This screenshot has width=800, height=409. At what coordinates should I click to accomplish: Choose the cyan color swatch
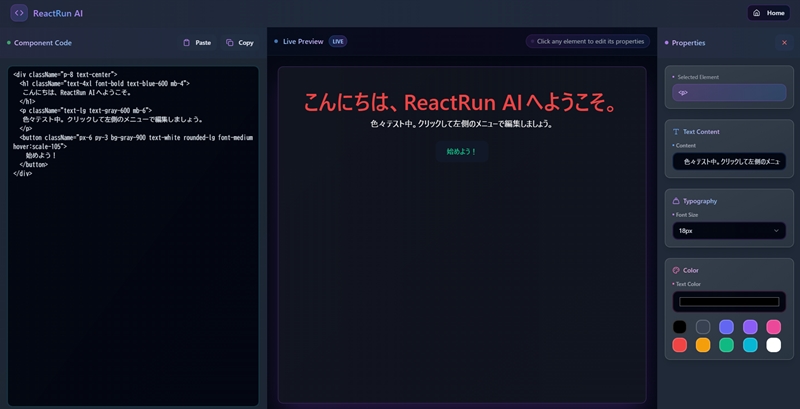[750, 345]
